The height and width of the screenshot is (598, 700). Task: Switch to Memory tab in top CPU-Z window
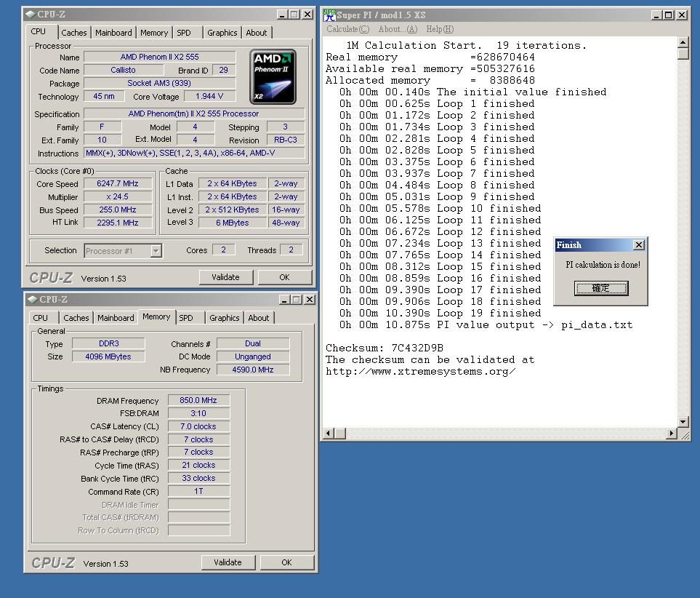point(154,33)
